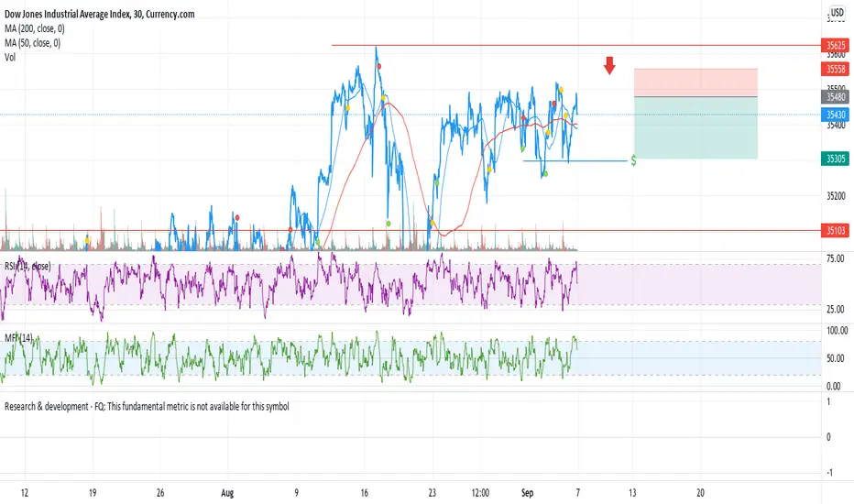
Task: Select the Research & development FQ message
Action: (x=147, y=407)
